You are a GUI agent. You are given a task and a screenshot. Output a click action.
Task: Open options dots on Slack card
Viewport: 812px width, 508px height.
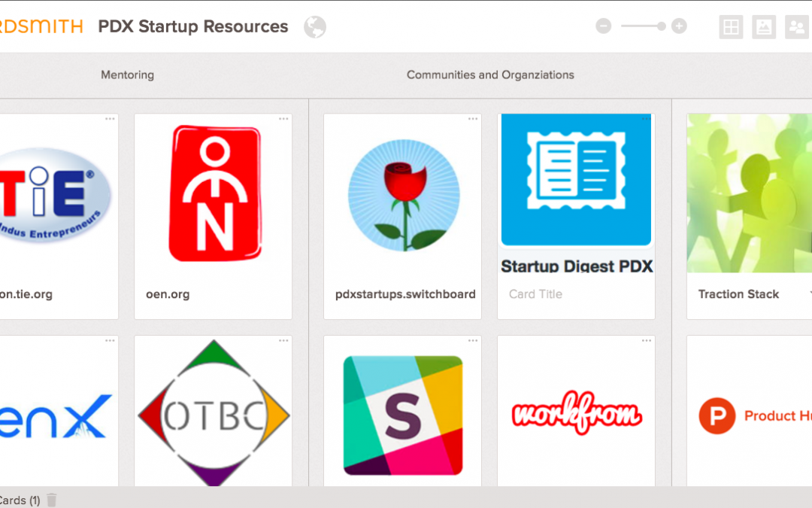tap(473, 341)
